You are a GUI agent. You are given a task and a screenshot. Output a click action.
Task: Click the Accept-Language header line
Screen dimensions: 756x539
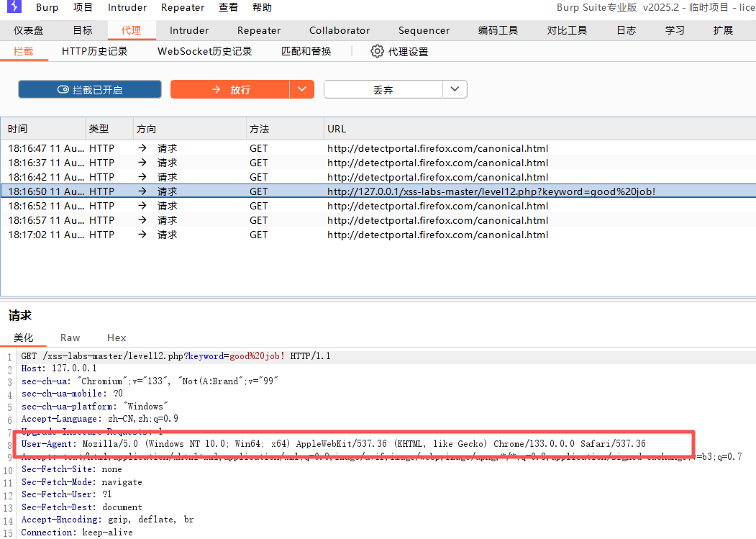click(x=99, y=419)
